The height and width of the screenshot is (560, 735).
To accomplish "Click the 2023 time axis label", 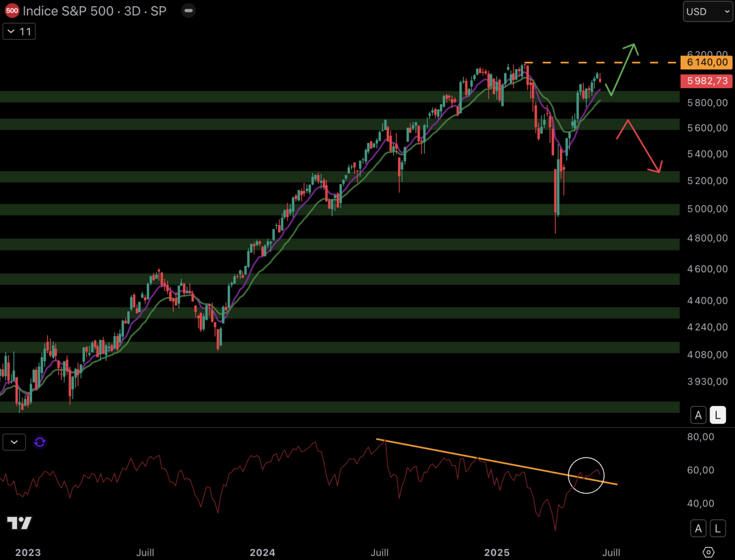I will (28, 552).
